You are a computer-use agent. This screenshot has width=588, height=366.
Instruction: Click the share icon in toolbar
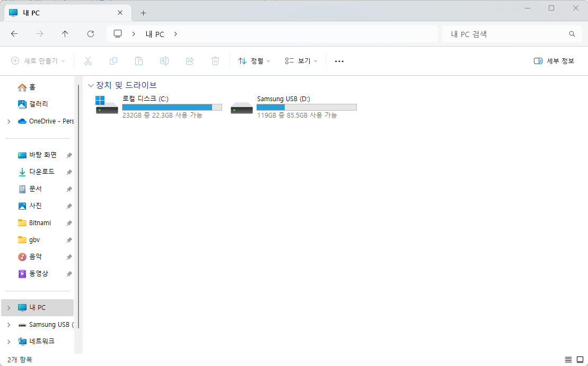pyautogui.click(x=190, y=61)
